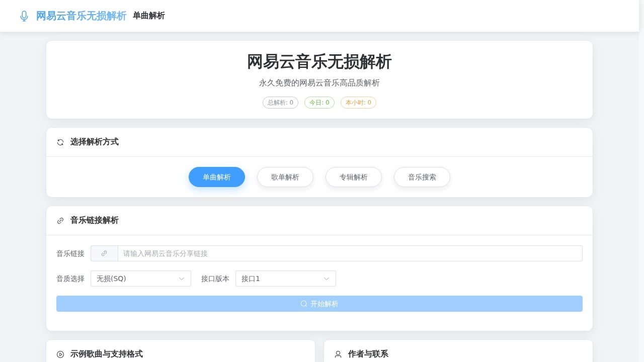
Task: Click the magnifier icon inside 开始解析 button
Action: click(304, 304)
